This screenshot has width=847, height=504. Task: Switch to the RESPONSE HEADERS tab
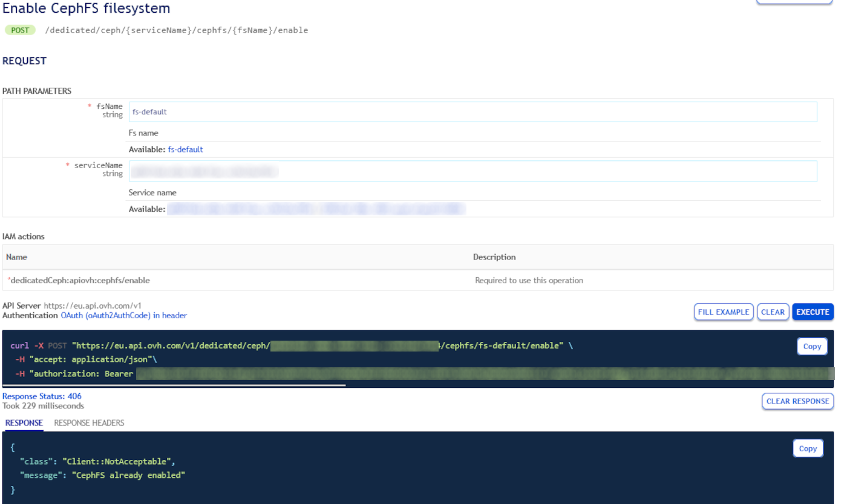(88, 423)
